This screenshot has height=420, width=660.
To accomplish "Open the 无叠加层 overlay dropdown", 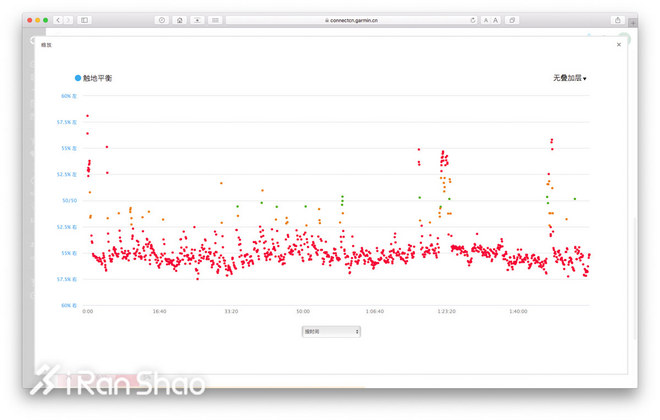I will pos(569,78).
